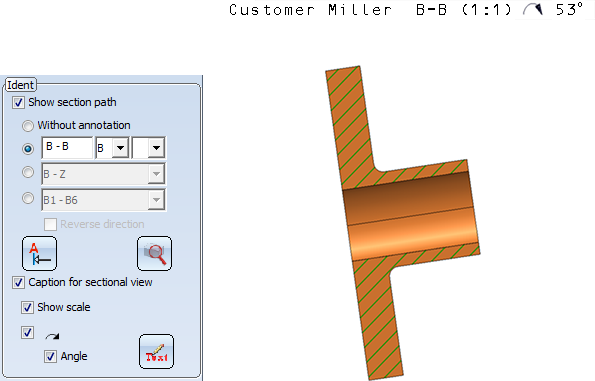Select the Ident tab label

coord(20,85)
